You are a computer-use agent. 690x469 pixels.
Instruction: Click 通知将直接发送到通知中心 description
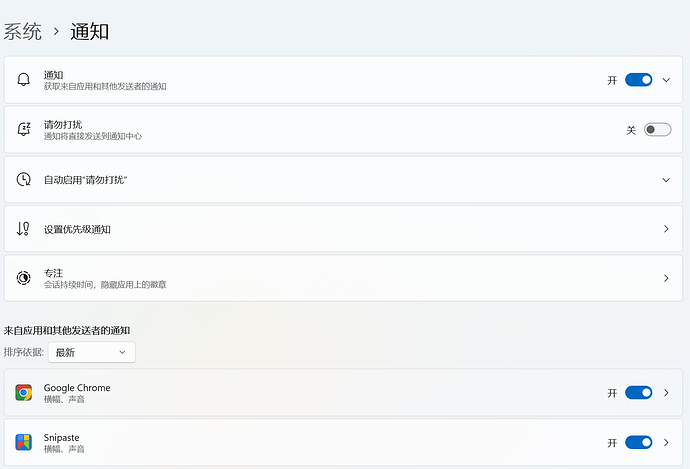click(93, 136)
